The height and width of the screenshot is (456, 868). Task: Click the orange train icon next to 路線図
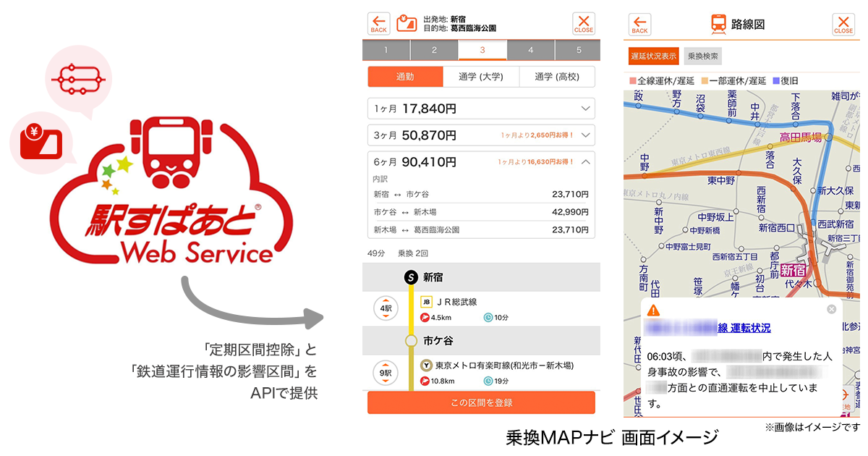[720, 24]
